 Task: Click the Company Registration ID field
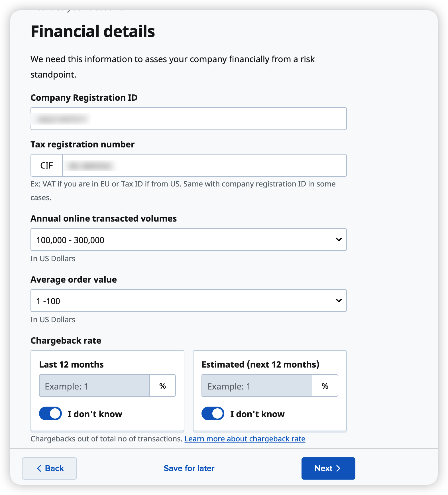coord(188,119)
